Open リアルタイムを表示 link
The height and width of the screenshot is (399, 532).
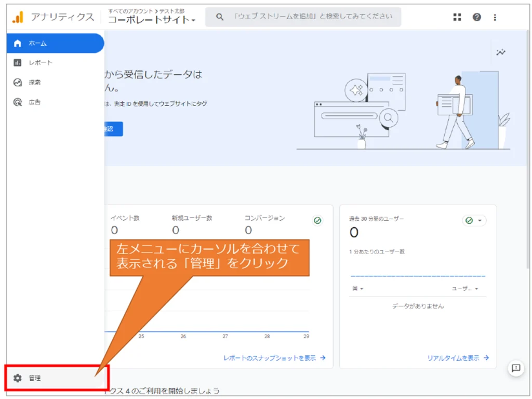click(458, 358)
